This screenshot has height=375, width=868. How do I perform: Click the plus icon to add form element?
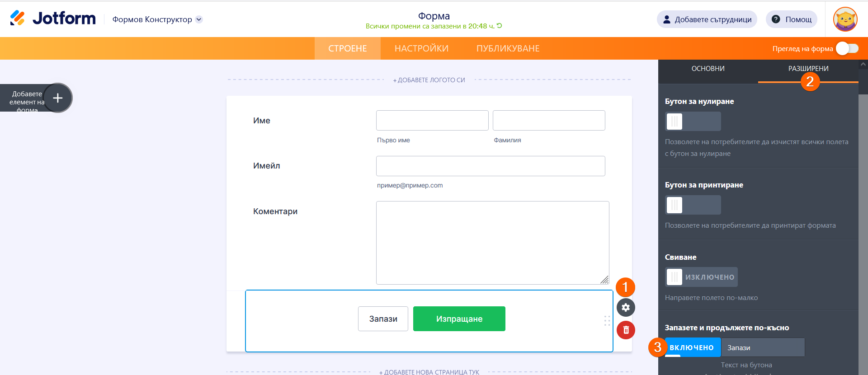[57, 98]
